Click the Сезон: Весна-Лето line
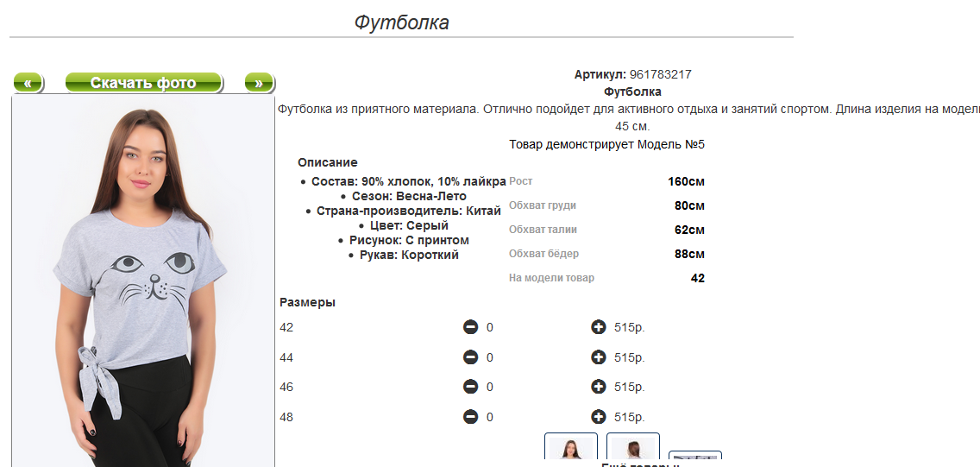The width and height of the screenshot is (980, 467). point(409,196)
